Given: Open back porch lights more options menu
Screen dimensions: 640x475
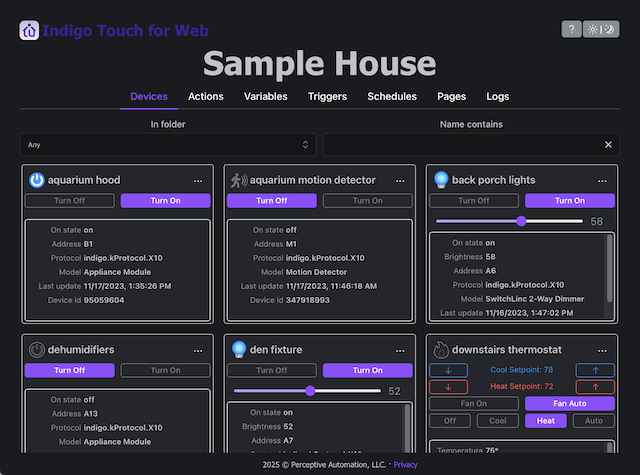Looking at the screenshot, I should (x=602, y=181).
